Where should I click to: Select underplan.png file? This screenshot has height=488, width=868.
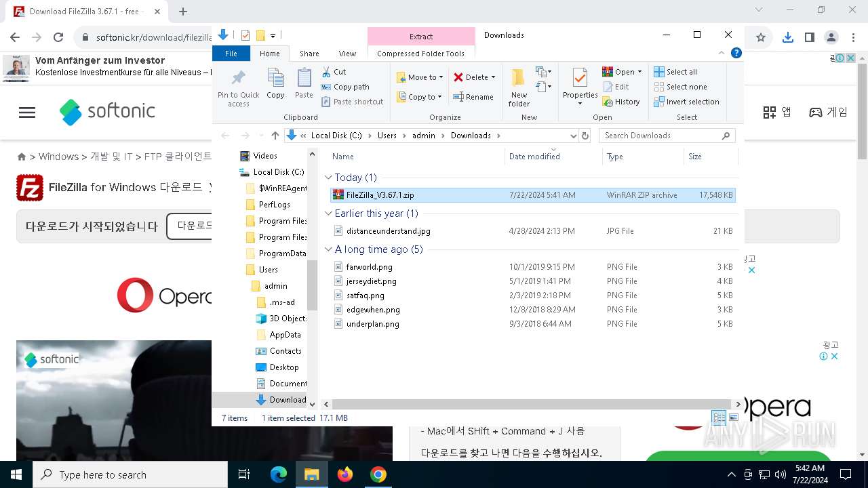[532, 324]
